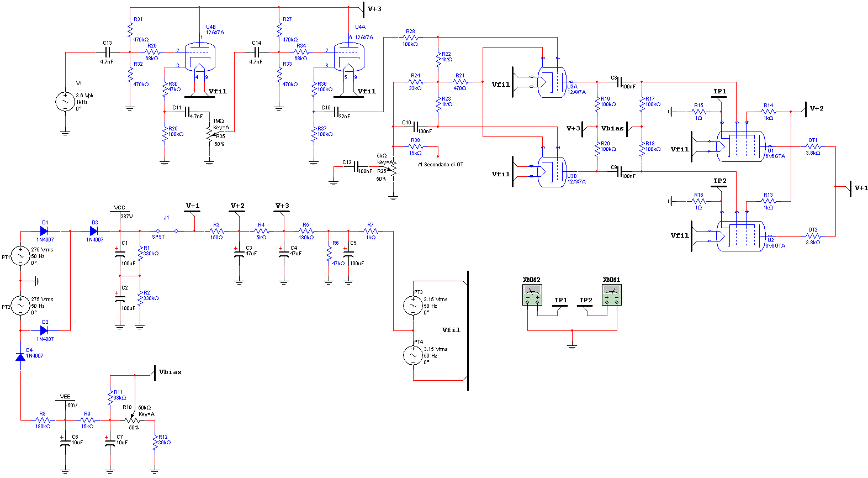Open the XMM1 multimeter instrument
Screen dimensions: 868x478
[x=611, y=295]
